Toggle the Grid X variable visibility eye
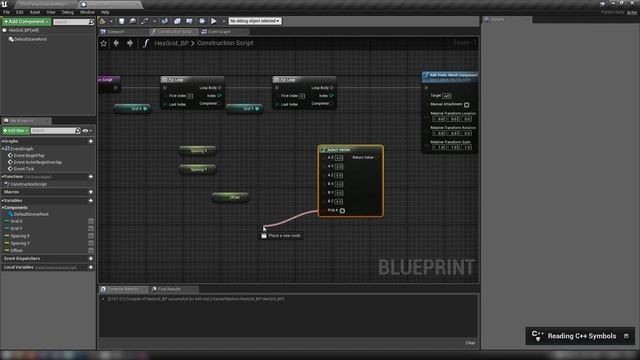 pos(91,221)
